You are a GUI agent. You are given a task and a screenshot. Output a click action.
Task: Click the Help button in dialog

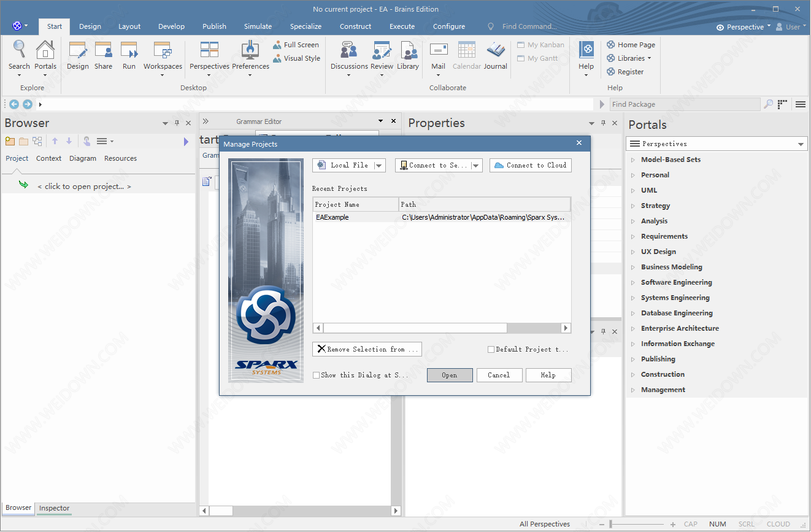click(x=548, y=375)
